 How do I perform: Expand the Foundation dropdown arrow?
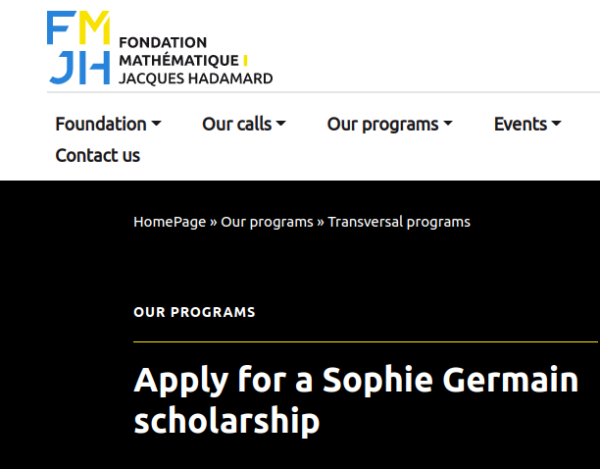pos(156,124)
